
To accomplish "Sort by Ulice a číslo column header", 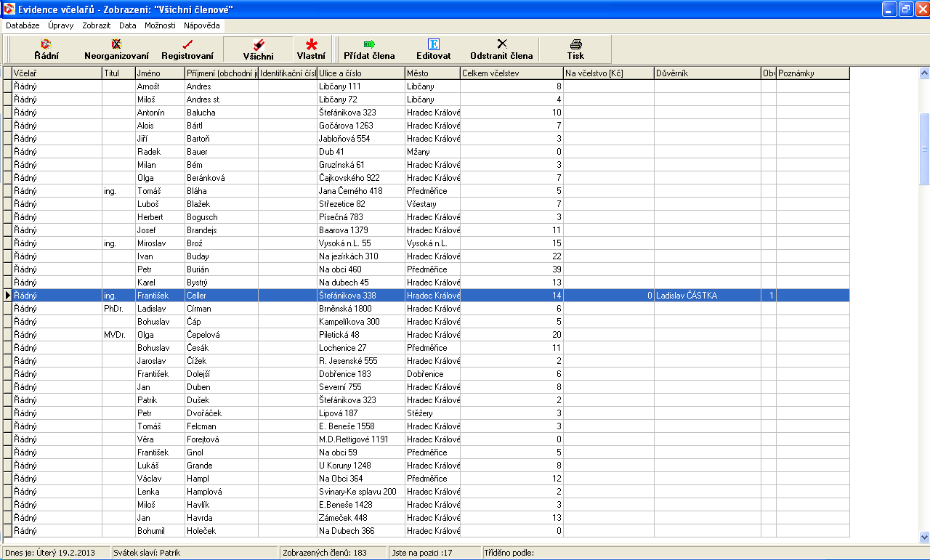I will [x=361, y=73].
